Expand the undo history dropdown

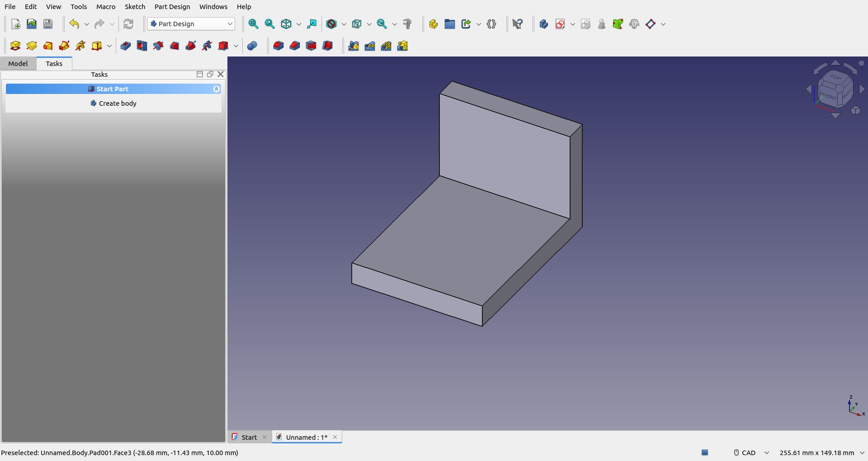pos(86,24)
